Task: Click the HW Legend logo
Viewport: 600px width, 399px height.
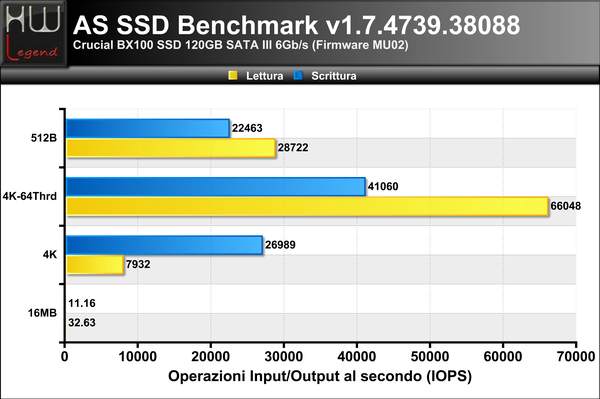Action: tap(34, 34)
